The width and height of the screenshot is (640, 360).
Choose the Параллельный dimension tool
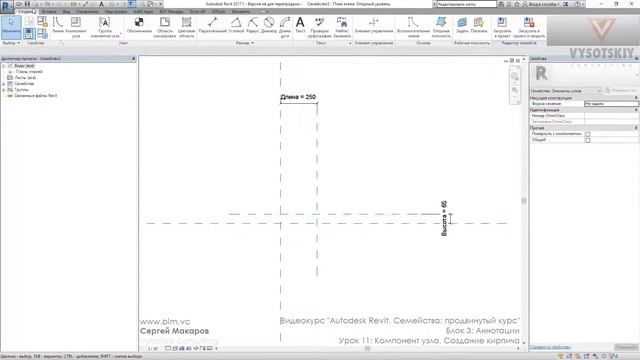213,25
